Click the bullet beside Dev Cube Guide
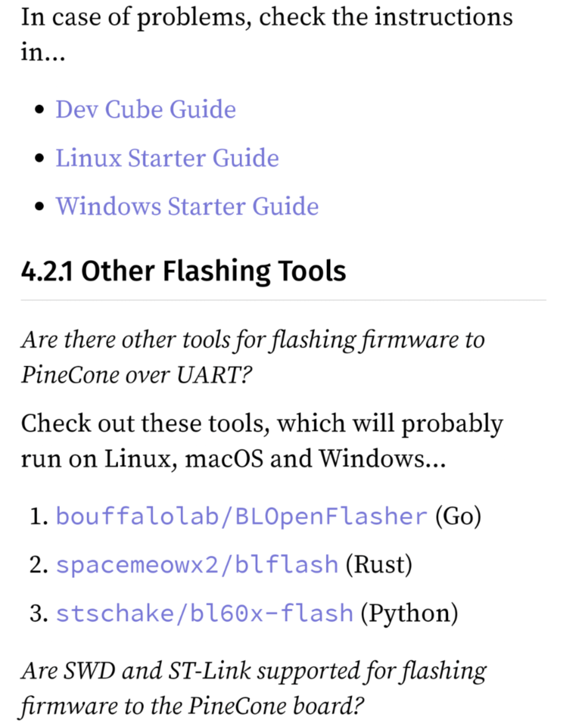The image size is (566, 728). tap(40, 110)
